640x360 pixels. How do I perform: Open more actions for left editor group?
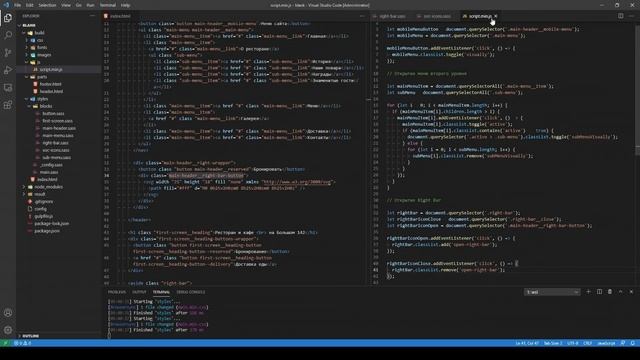(362, 16)
